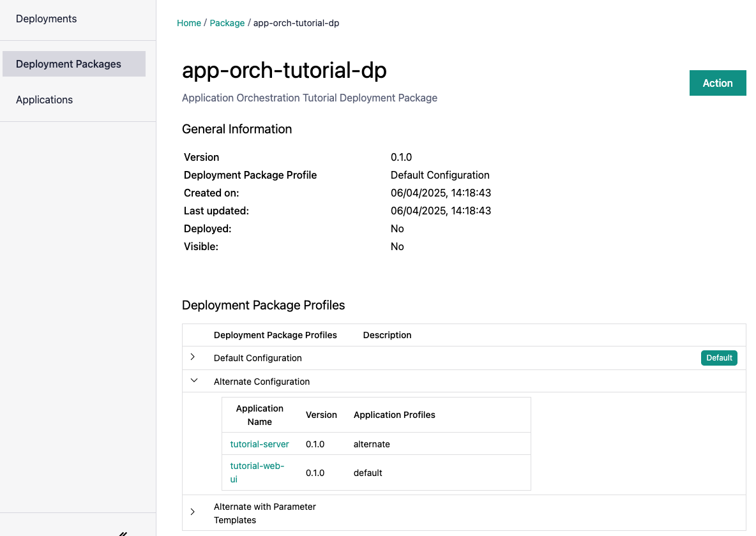Screen dimensions: 756x536
Task: Click the Alternate Configuration profile name
Action: click(262, 382)
